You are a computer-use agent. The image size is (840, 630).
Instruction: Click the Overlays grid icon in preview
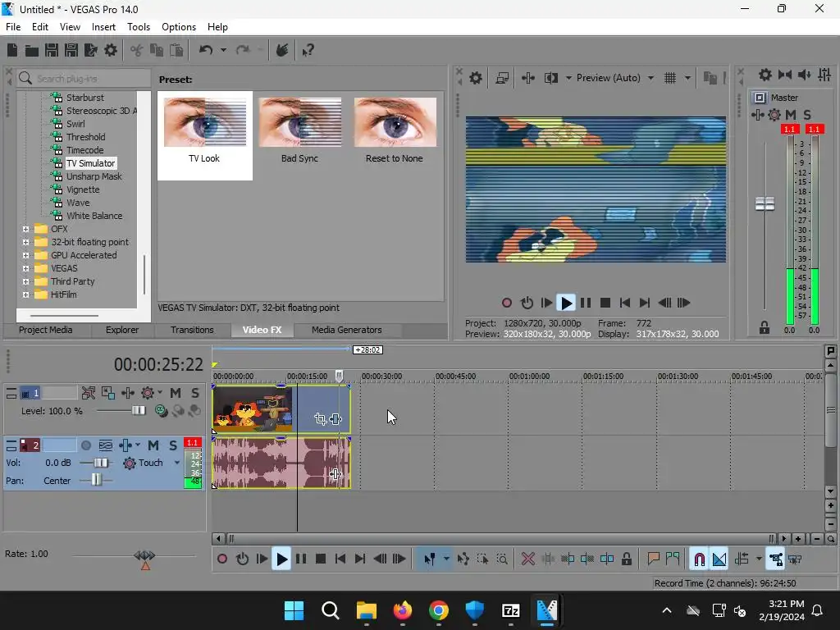pos(670,78)
